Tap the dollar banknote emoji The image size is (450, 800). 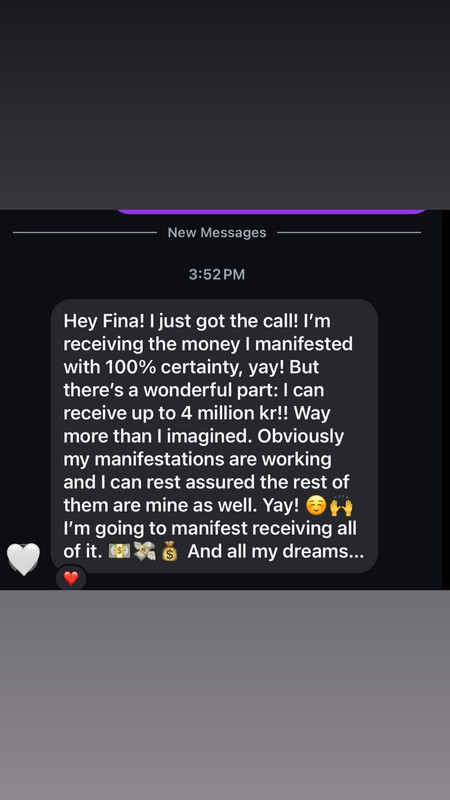(x=119, y=551)
